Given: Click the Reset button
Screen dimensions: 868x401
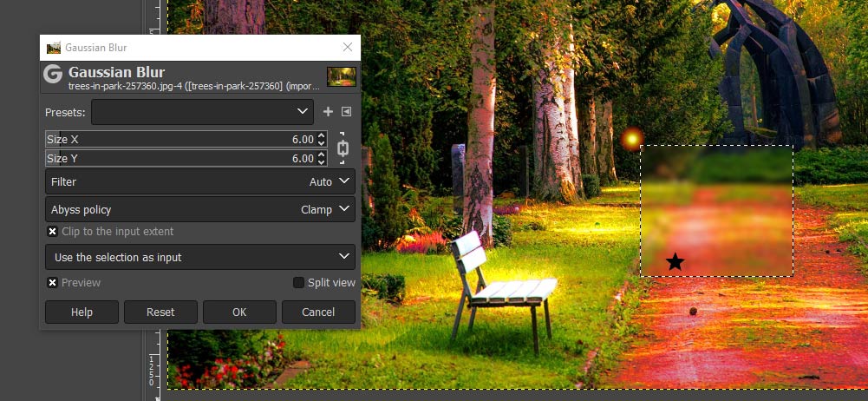Looking at the screenshot, I should (x=160, y=312).
